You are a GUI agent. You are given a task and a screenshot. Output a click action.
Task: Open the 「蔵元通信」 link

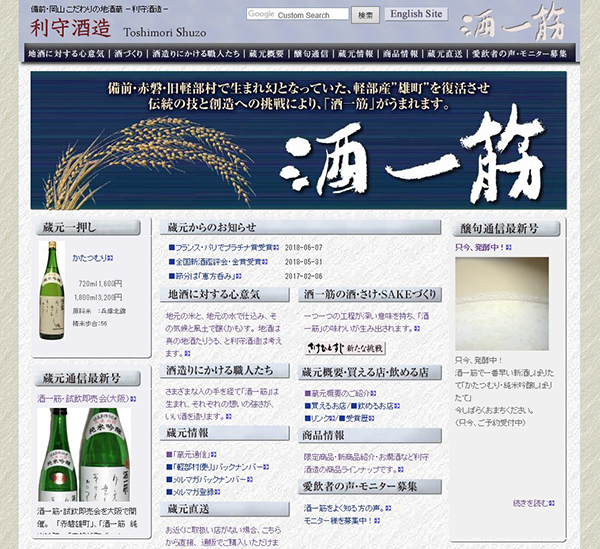[x=191, y=455]
